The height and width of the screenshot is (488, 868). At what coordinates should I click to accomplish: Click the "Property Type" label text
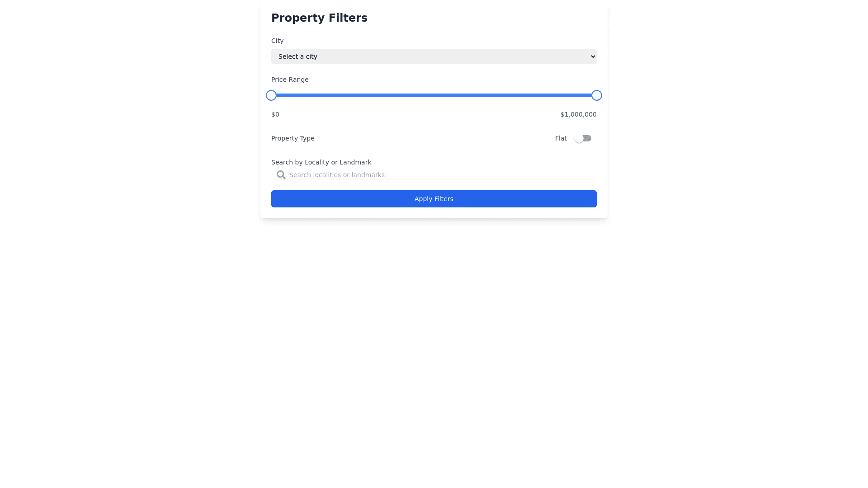[292, 138]
